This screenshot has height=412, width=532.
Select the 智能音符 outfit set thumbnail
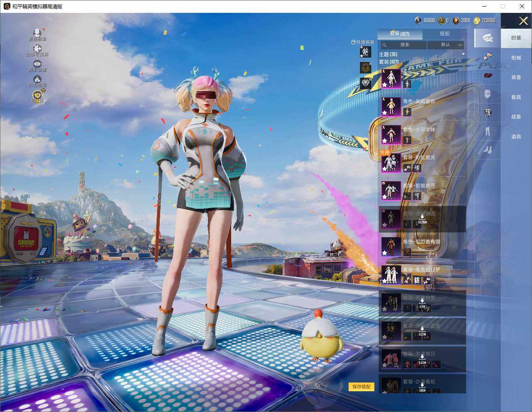(x=391, y=191)
